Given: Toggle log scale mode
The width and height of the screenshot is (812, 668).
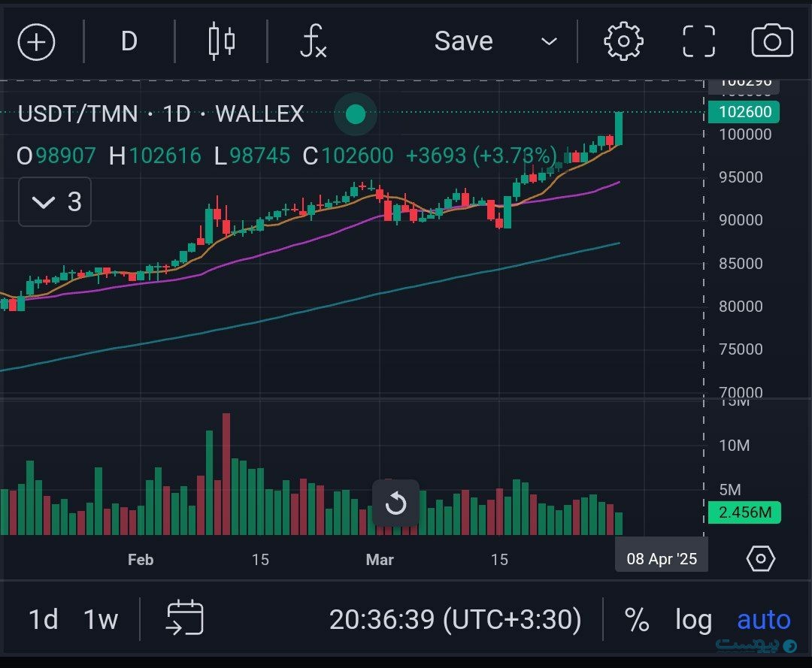Looking at the screenshot, I should click(x=693, y=621).
